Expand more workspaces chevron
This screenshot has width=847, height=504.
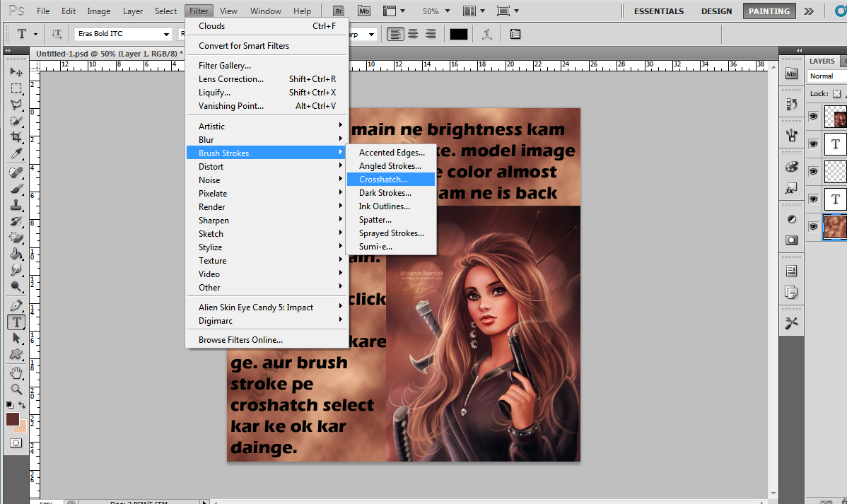tap(809, 11)
